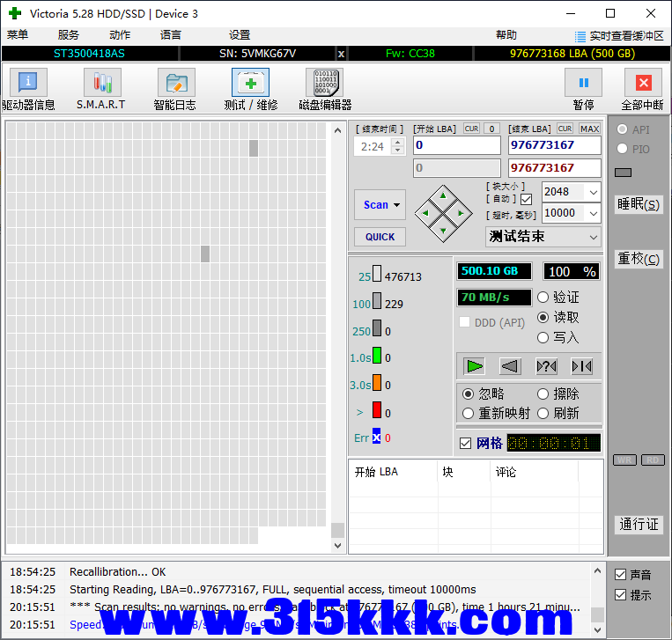Disable the 声音 sound checkbox

pyautogui.click(x=621, y=574)
